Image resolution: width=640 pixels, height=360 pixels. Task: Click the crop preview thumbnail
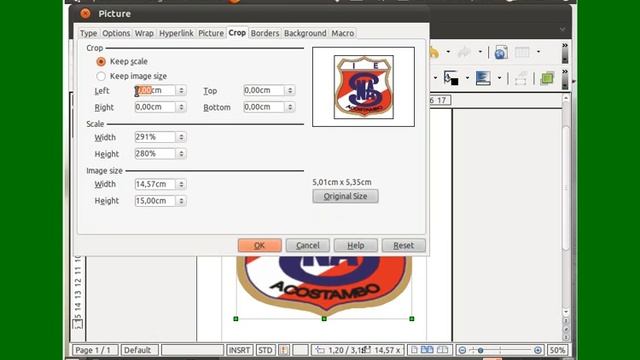[363, 87]
